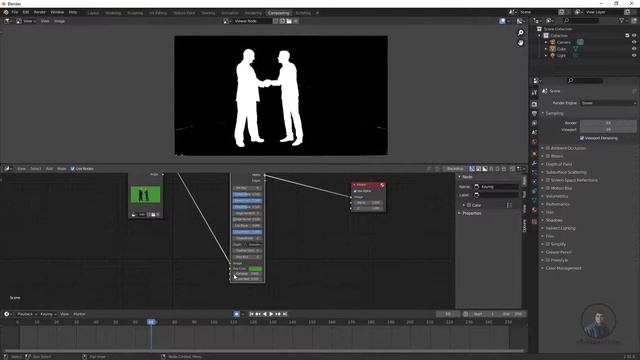Click the green-screen thumbnail in the image node

click(x=145, y=195)
